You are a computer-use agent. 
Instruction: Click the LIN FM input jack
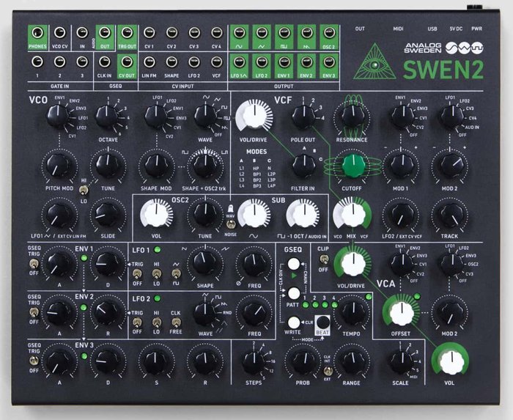pyautogui.click(x=150, y=62)
